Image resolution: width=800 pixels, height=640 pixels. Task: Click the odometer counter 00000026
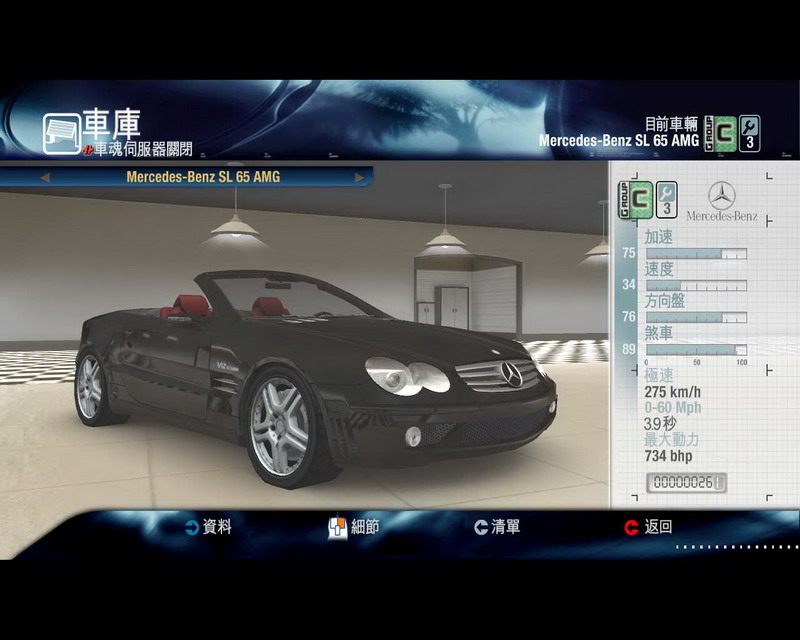686,483
